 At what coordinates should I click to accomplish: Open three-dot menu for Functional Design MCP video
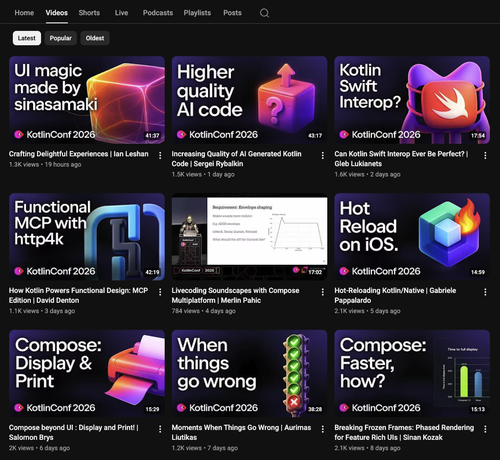tap(160, 292)
